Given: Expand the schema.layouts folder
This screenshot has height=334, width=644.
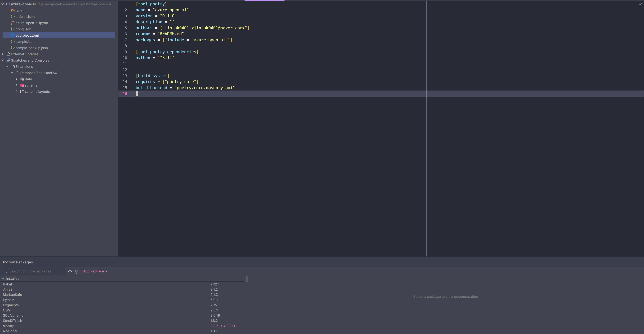Looking at the screenshot, I should [16, 92].
